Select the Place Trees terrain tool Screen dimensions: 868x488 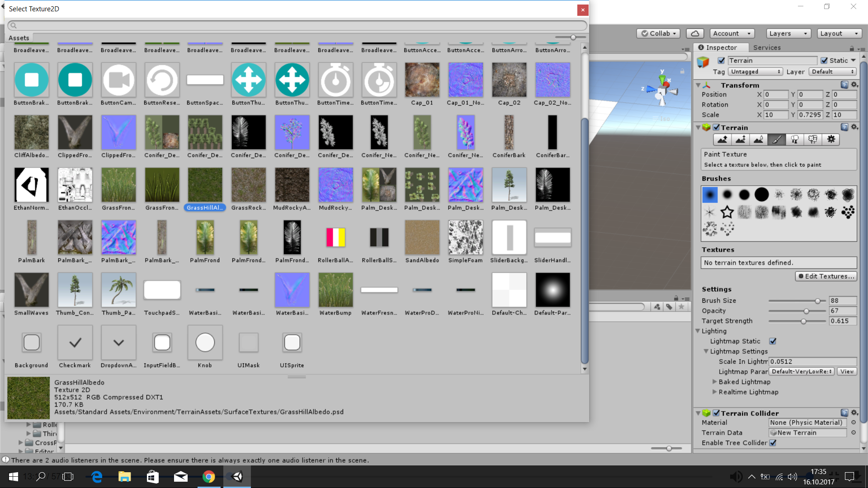pos(795,140)
